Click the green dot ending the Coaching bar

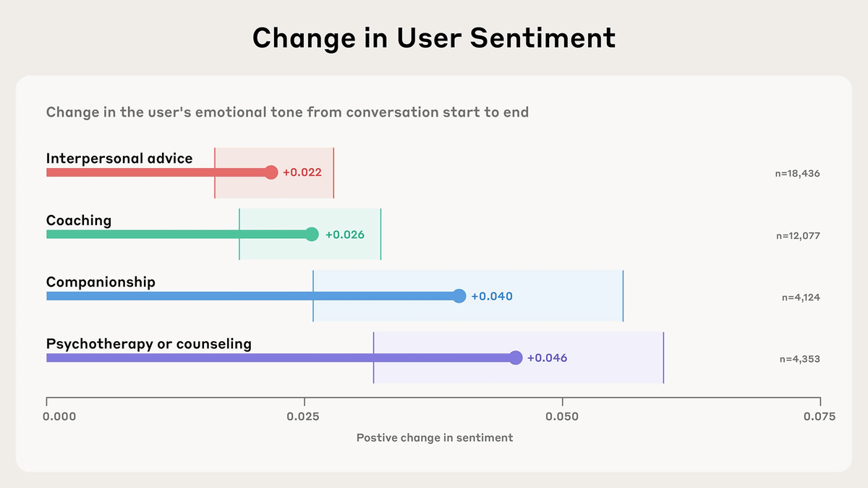coord(312,234)
